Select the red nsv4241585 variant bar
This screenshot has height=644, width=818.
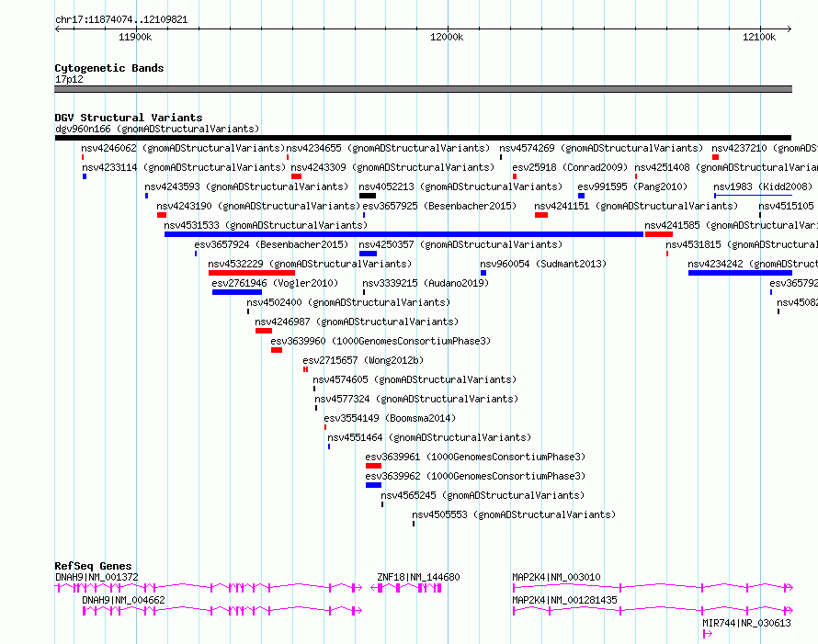pyautogui.click(x=658, y=234)
